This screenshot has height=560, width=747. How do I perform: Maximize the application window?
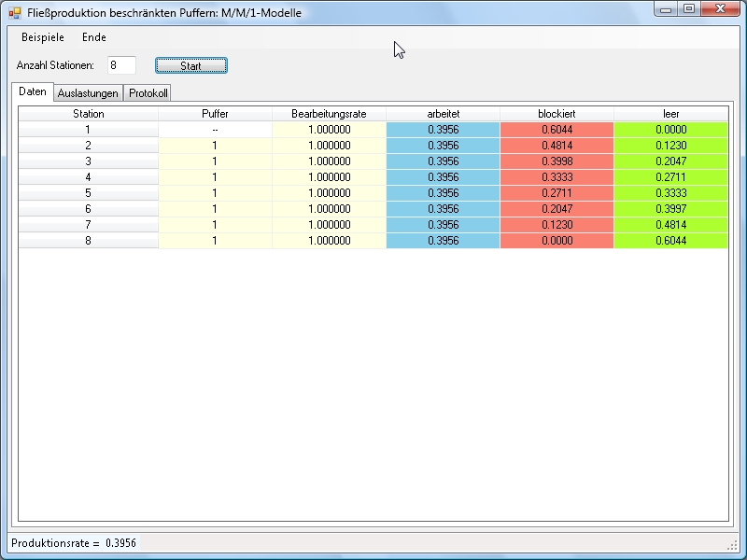[689, 9]
